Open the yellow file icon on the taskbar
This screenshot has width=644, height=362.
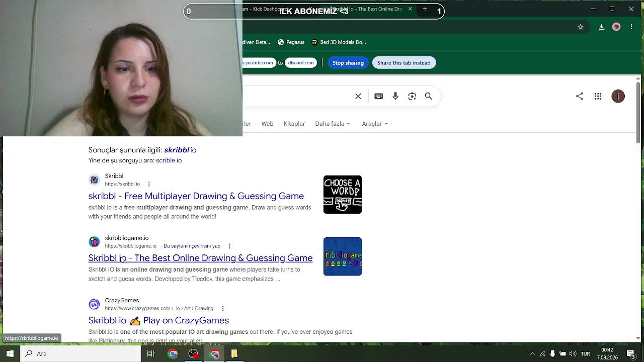[x=234, y=354]
